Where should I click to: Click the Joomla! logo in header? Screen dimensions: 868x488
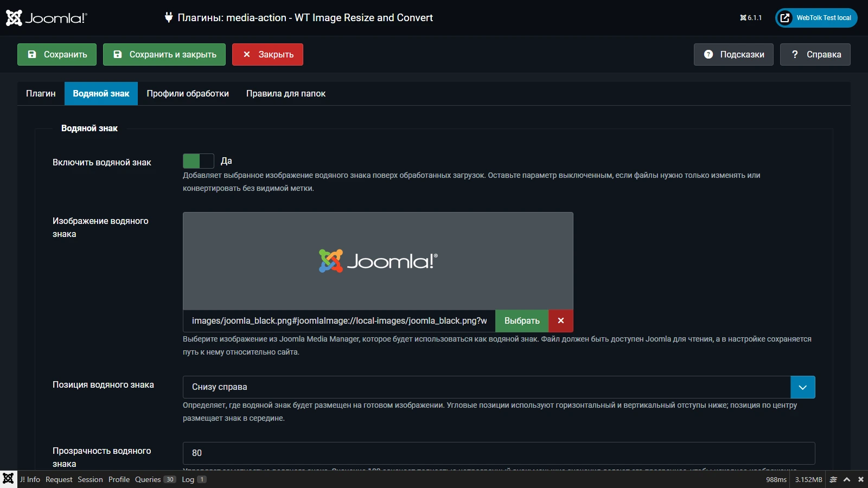(46, 18)
